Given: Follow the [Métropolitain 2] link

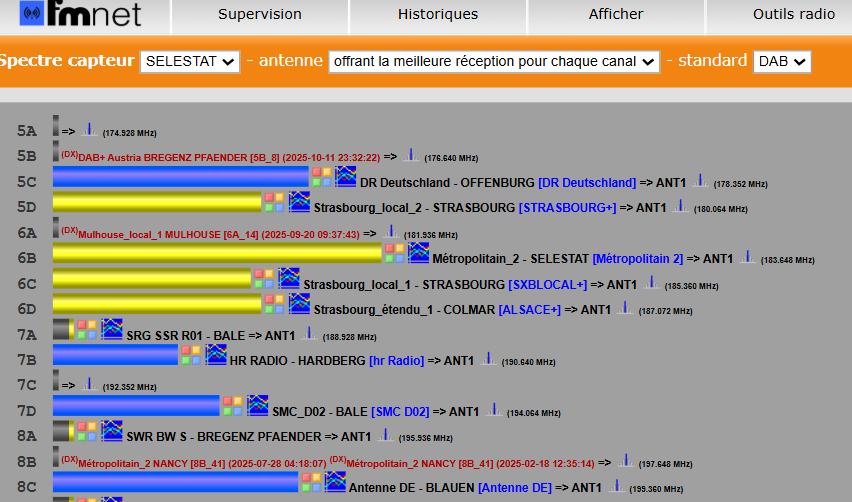Looking at the screenshot, I should tap(638, 259).
